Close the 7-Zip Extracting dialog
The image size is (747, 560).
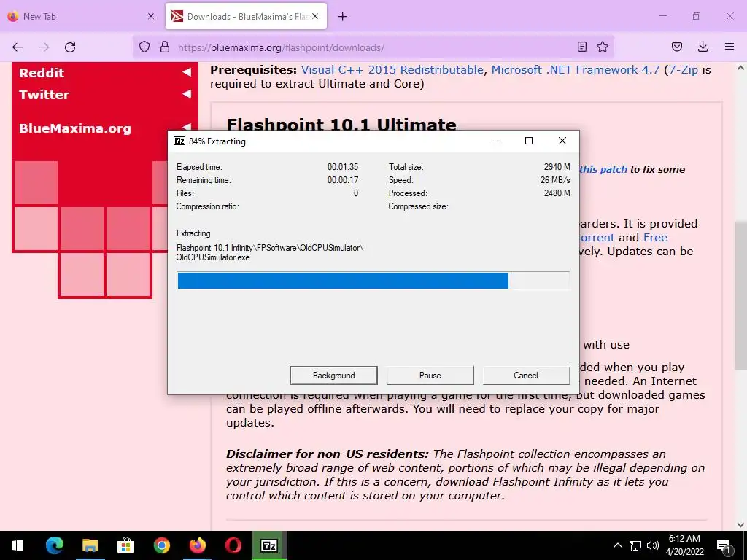click(562, 141)
